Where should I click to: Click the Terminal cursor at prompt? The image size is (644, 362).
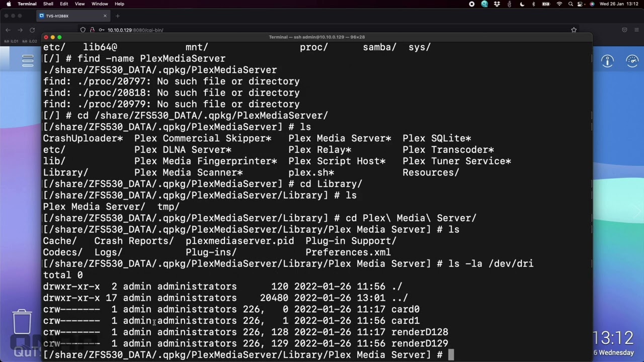tap(451, 355)
